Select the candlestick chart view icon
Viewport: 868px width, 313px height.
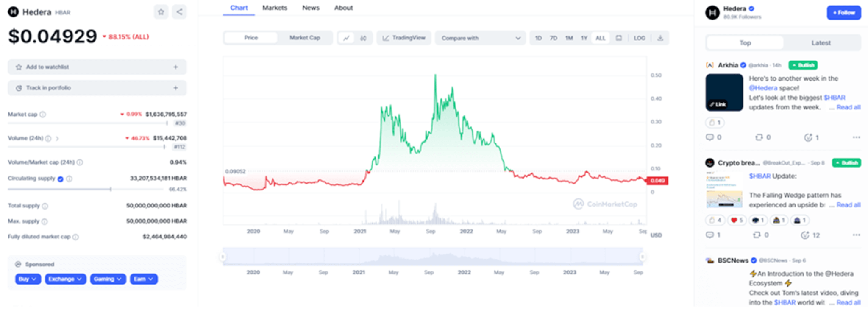[x=363, y=38]
